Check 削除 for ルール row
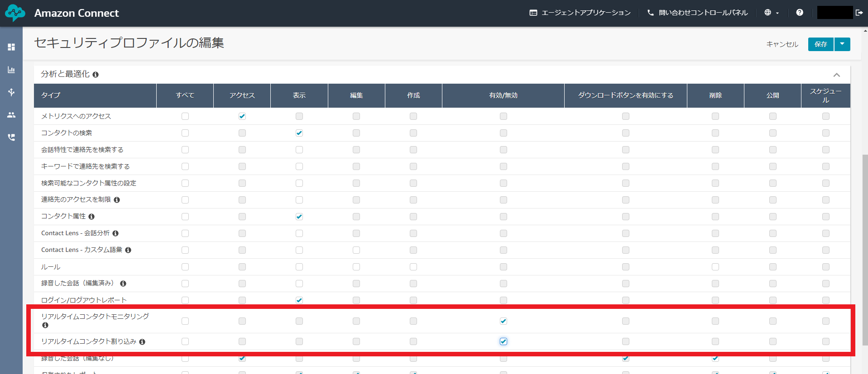868x374 pixels. pyautogui.click(x=715, y=267)
